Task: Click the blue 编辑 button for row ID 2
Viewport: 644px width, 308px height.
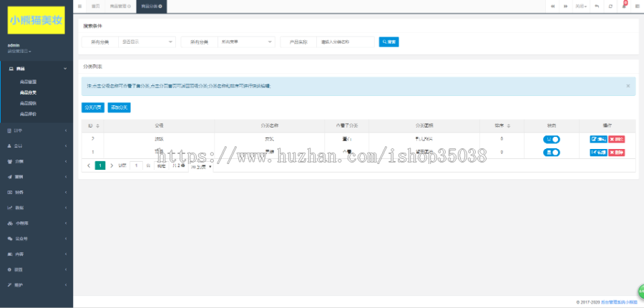Action: 598,140
